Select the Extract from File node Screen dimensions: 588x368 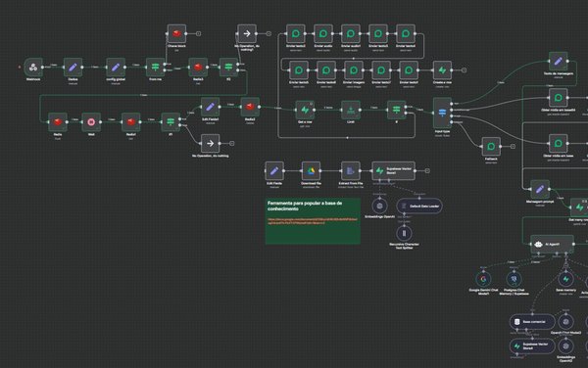coord(351,170)
